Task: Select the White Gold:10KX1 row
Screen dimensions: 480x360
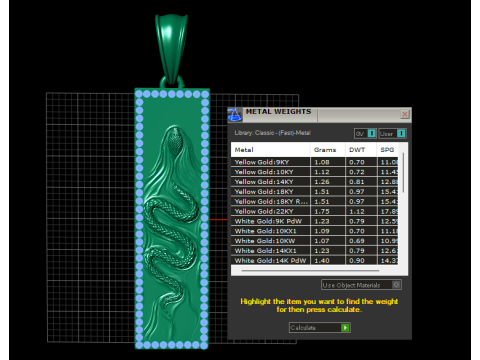Action: click(x=315, y=231)
